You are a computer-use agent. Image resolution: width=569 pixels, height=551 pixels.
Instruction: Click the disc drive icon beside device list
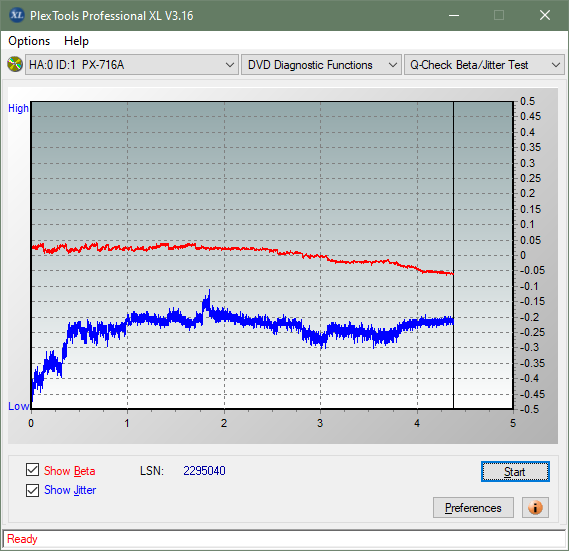(15, 65)
